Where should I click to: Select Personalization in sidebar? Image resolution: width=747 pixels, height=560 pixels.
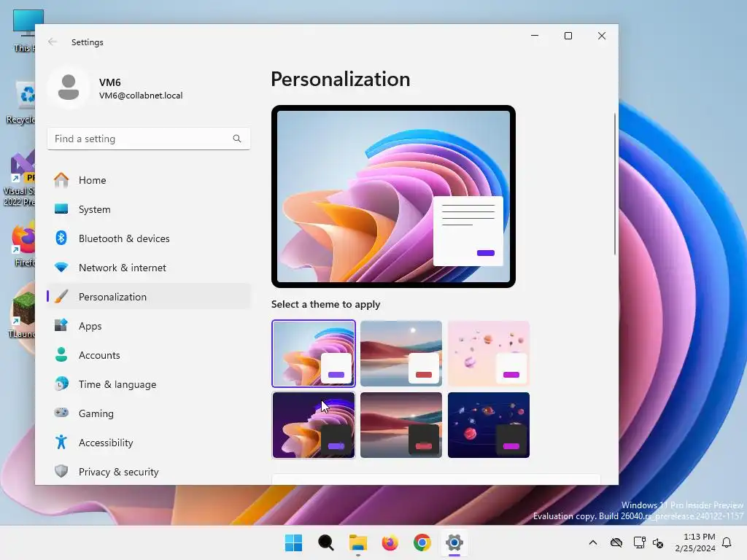[148, 297]
